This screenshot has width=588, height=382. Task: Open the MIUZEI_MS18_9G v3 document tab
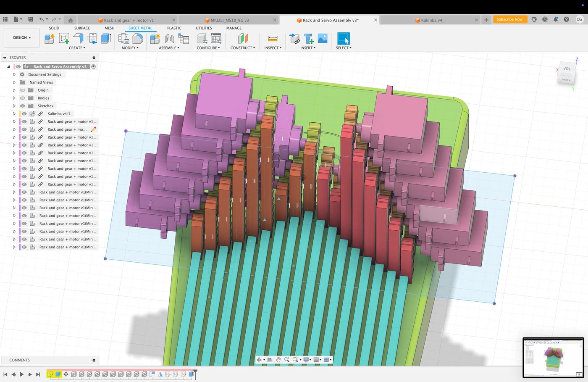230,20
